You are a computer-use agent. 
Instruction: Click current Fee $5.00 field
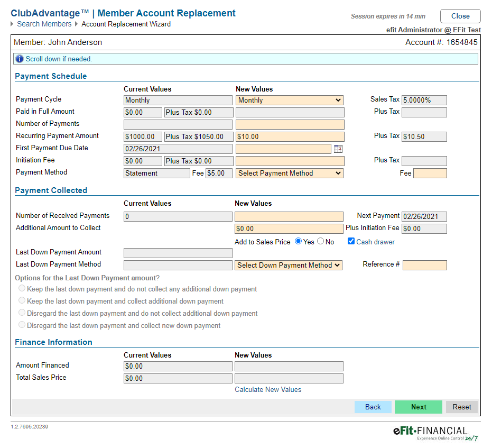[219, 173]
